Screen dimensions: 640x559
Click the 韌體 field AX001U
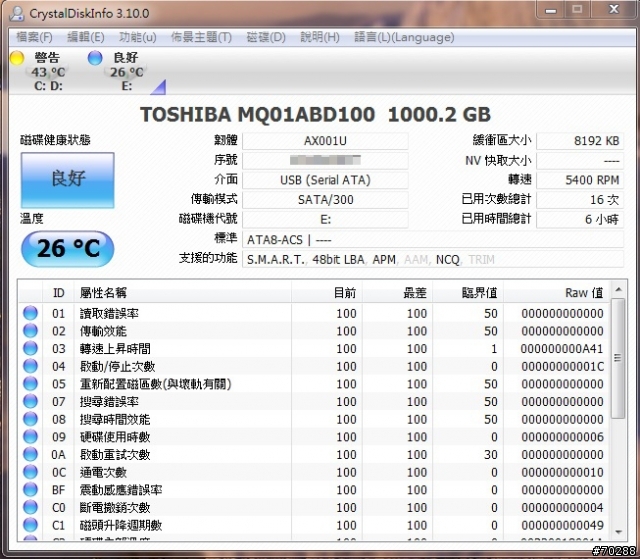click(x=325, y=141)
